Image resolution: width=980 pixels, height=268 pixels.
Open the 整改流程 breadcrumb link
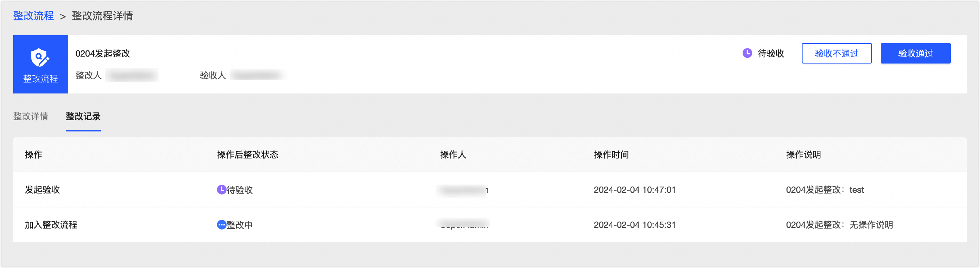coord(34,16)
